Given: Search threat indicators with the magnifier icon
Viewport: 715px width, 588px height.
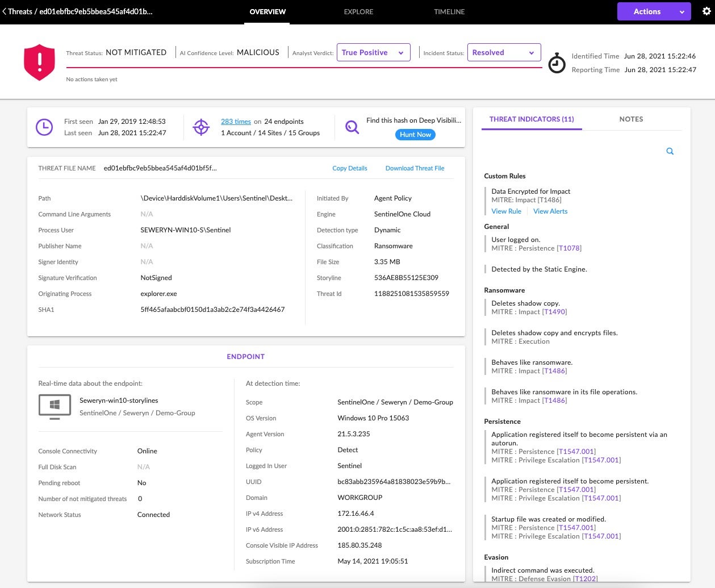Looking at the screenshot, I should click(x=670, y=151).
